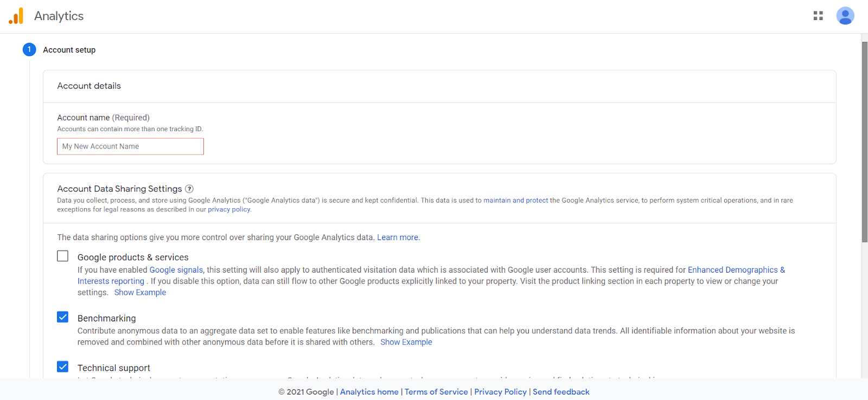Show Example for Google products & services
The height and width of the screenshot is (400, 868).
pos(140,293)
